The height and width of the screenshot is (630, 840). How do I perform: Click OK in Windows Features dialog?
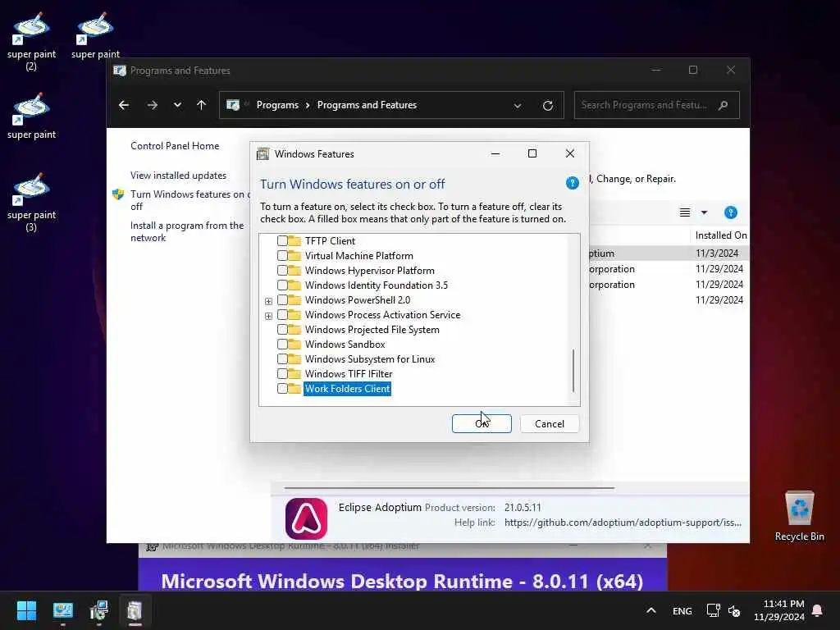pos(482,424)
